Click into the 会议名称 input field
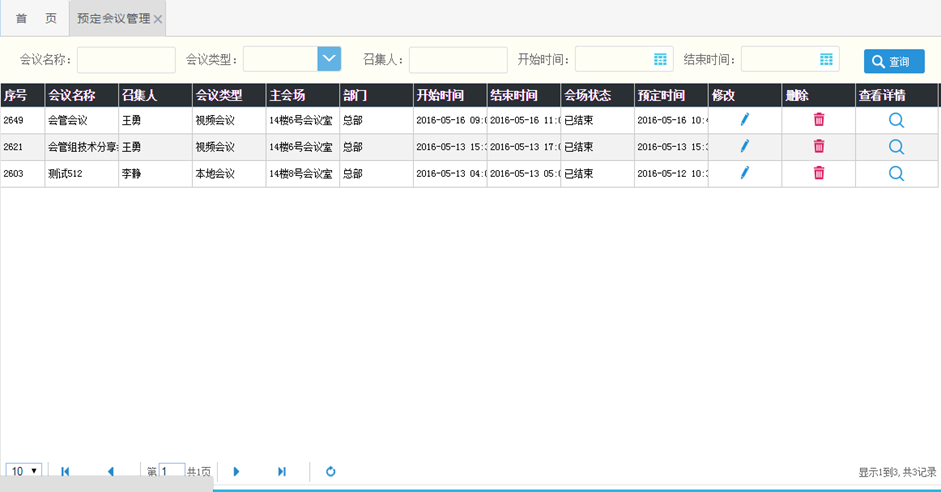Viewport: 941px width, 492px height. click(x=126, y=60)
